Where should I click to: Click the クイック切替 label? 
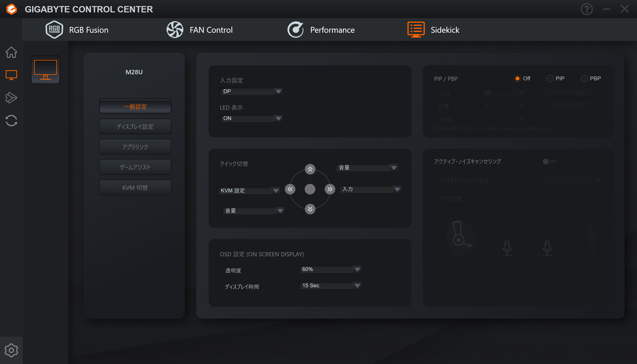234,164
